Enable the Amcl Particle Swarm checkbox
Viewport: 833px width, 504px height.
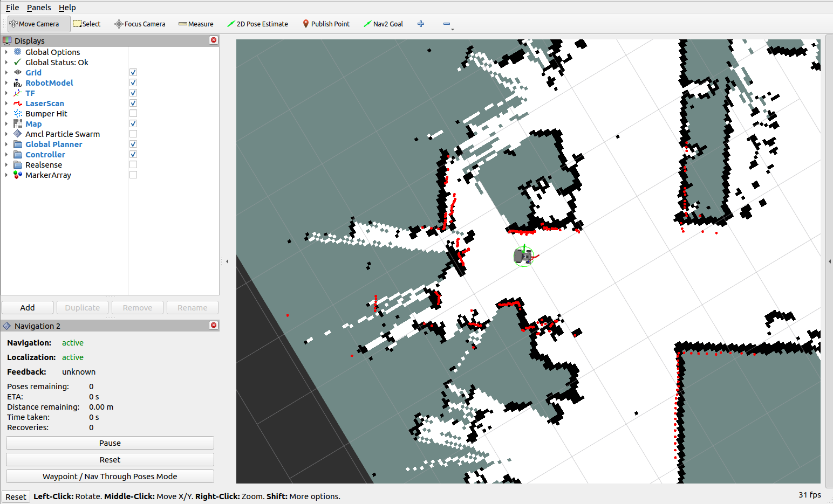(x=133, y=134)
